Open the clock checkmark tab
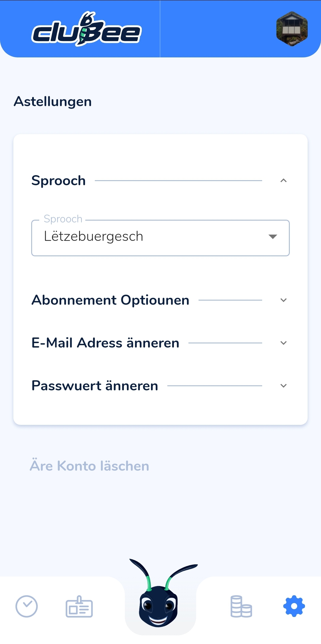 pos(26,606)
